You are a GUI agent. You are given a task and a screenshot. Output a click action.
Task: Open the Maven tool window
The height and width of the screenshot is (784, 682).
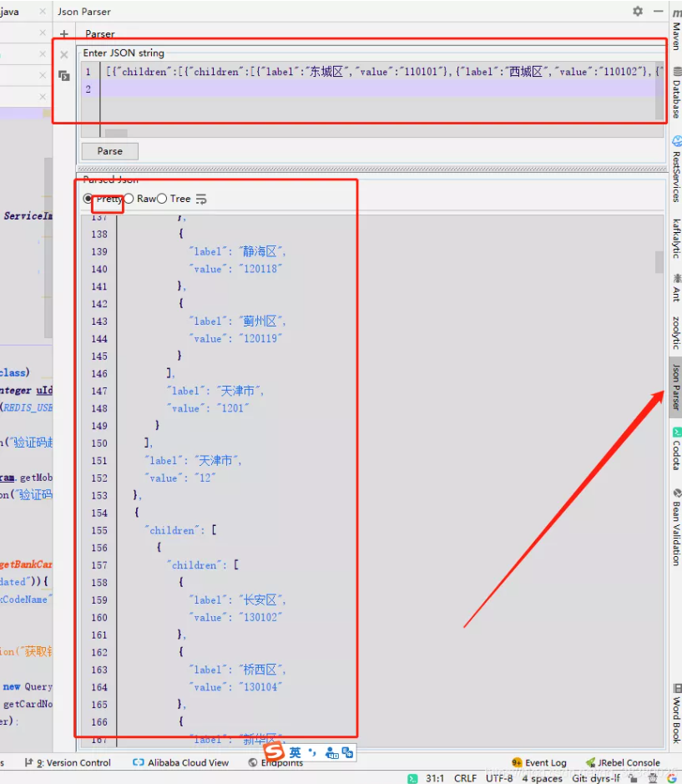point(676,30)
